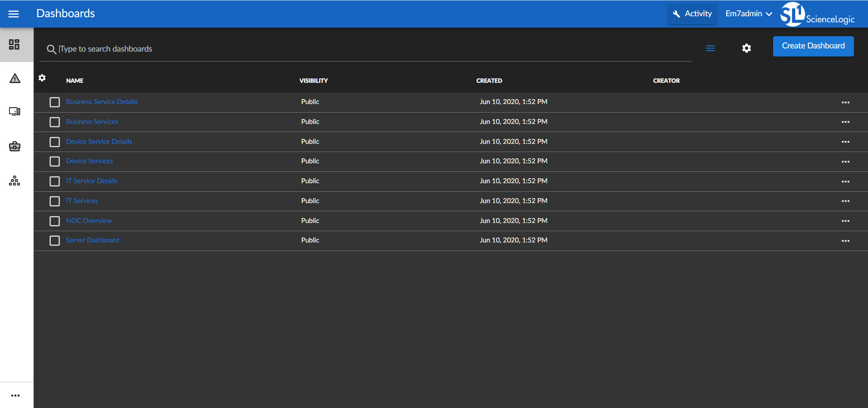The image size is (868, 408).
Task: Sort by the Created column header
Action: (489, 81)
